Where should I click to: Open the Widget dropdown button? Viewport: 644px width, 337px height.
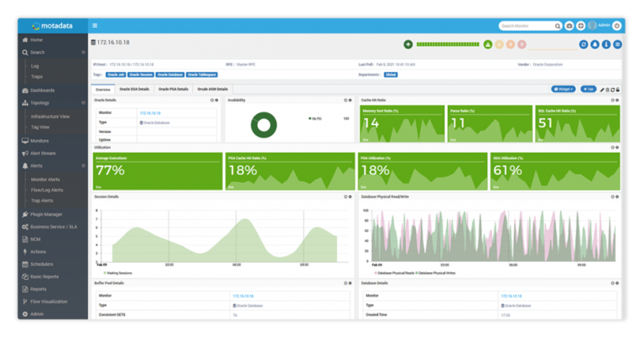tap(563, 89)
